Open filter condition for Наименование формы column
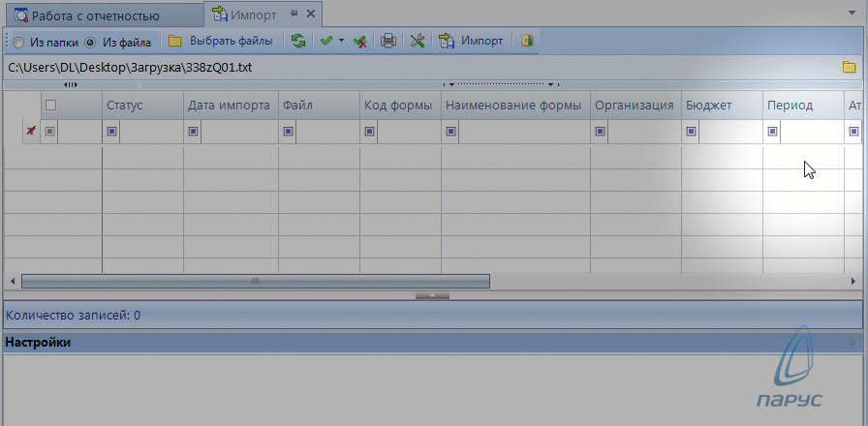868x426 pixels. tap(450, 132)
